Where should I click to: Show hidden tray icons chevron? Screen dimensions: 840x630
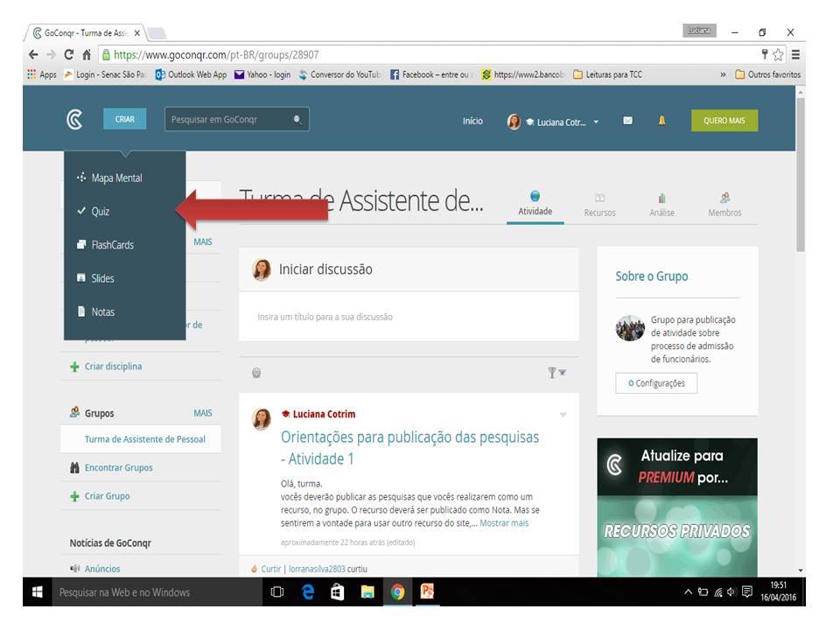pos(689,592)
